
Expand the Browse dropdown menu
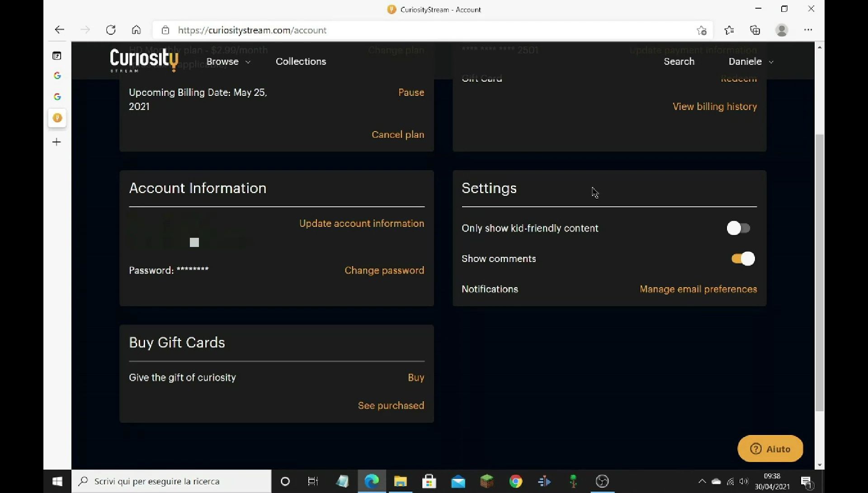(x=228, y=62)
